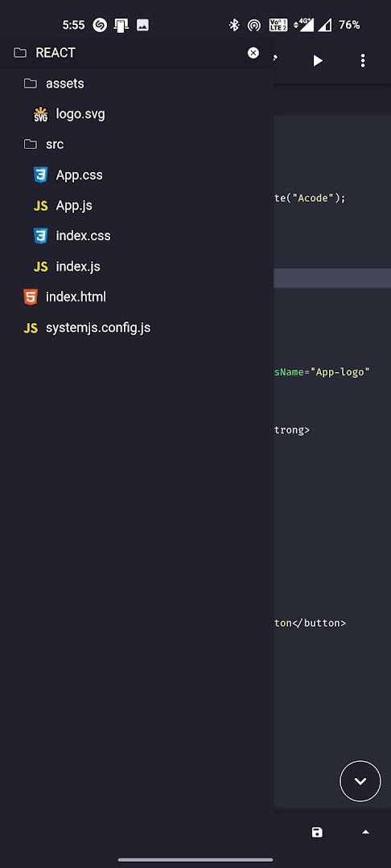Select index.css in the src folder

coord(137,235)
